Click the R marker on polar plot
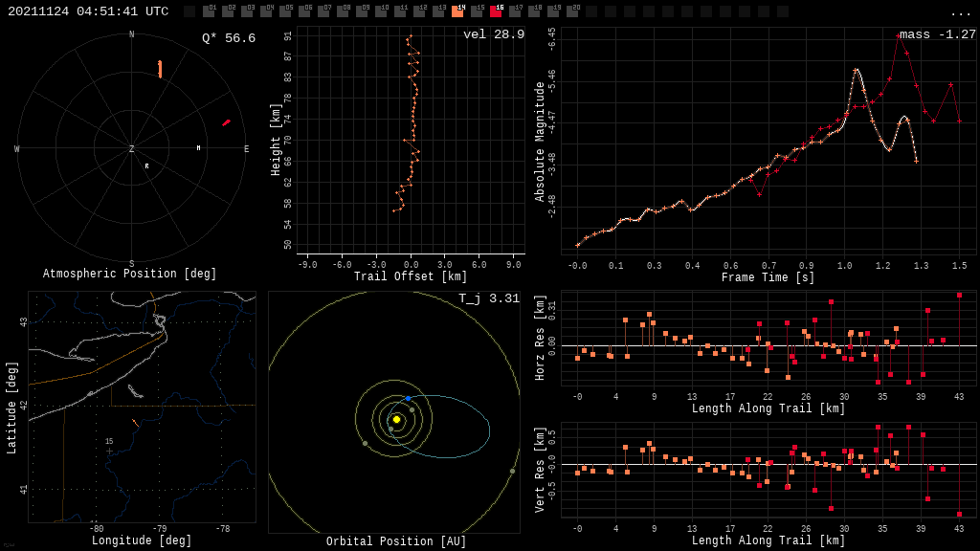The image size is (980, 551). pyautogui.click(x=146, y=166)
